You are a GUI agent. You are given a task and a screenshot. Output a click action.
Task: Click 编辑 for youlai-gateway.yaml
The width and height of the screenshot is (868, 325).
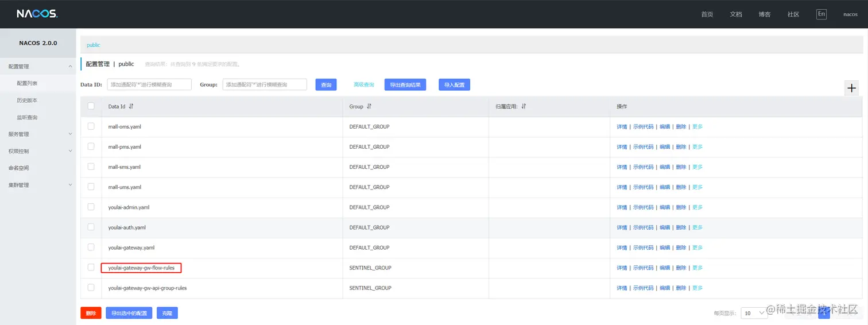coord(665,248)
